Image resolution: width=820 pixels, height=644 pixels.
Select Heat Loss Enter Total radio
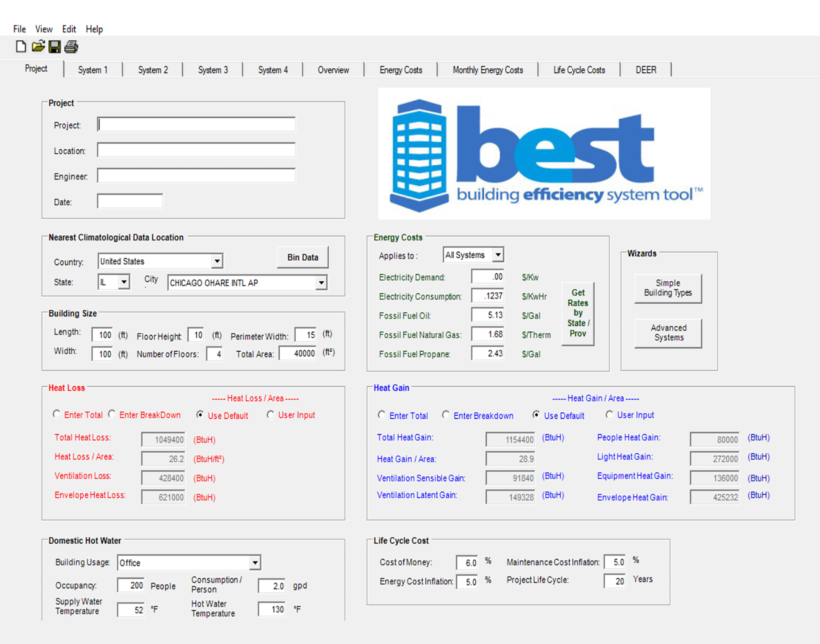[x=57, y=414]
